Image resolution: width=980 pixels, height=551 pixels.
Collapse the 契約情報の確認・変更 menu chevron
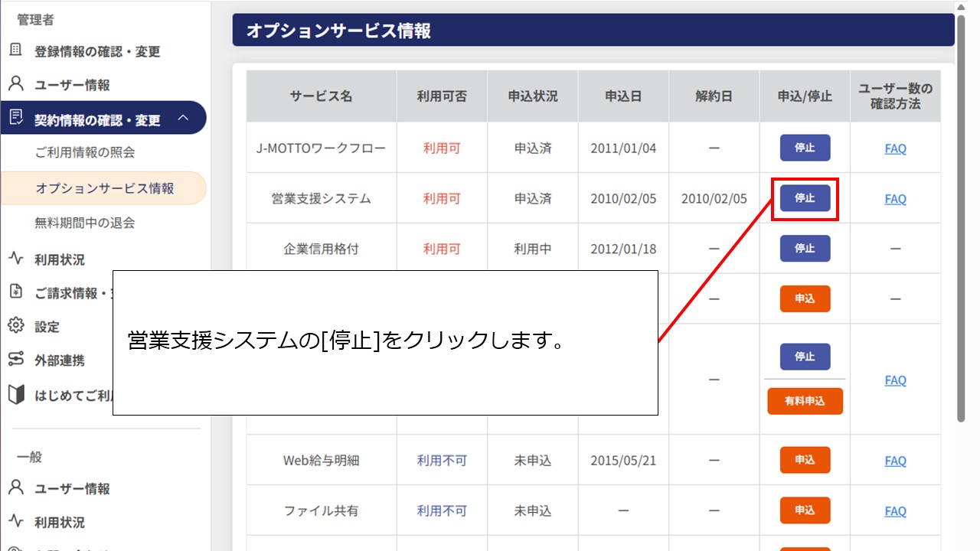[183, 118]
